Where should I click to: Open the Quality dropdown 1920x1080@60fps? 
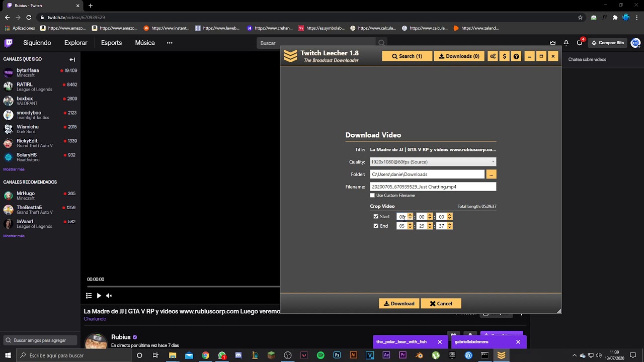[433, 162]
